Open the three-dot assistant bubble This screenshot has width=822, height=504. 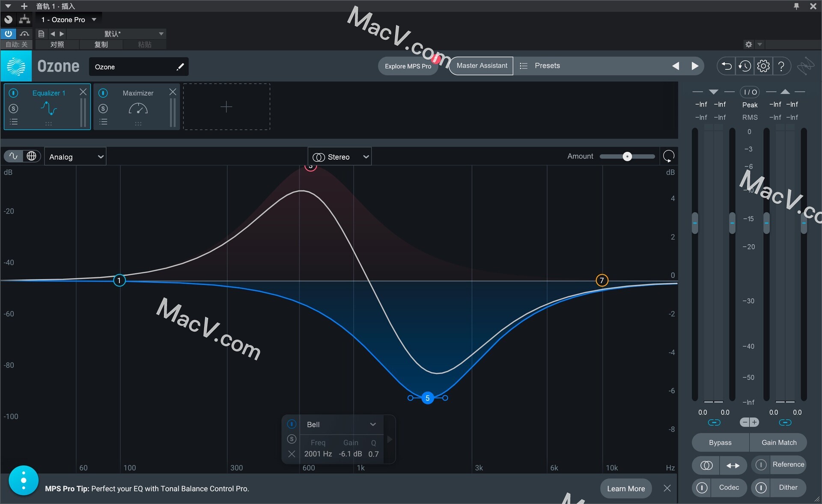click(24, 480)
